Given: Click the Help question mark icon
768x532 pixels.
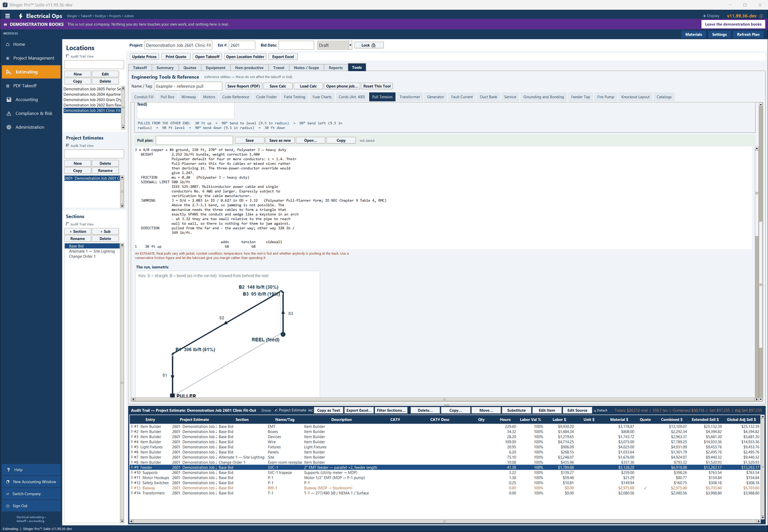Looking at the screenshot, I should [8, 470].
